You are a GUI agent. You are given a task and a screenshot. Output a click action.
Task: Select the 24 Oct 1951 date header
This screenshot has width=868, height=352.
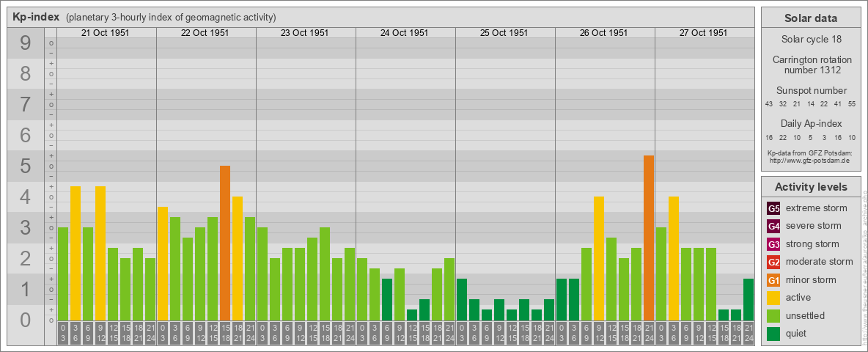click(405, 33)
